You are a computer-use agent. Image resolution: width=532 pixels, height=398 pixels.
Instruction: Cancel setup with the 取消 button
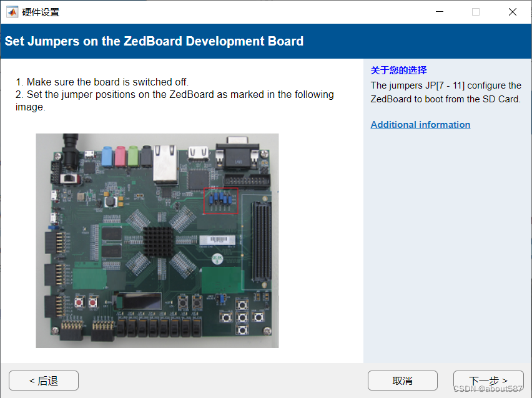click(402, 381)
